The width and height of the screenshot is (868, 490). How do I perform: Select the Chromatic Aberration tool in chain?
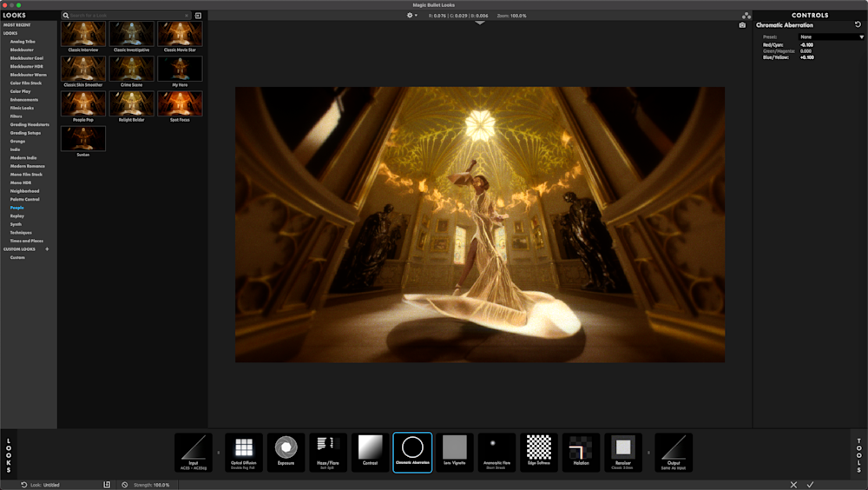point(412,452)
